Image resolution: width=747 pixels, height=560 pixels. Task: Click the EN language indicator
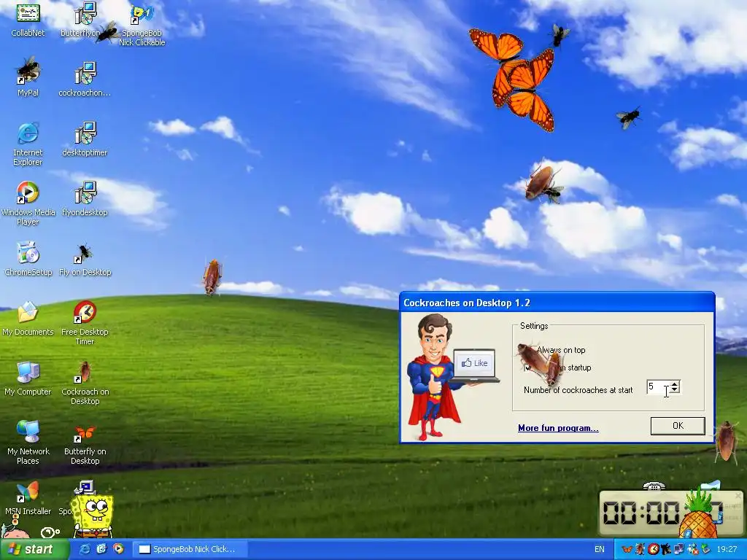tap(600, 549)
